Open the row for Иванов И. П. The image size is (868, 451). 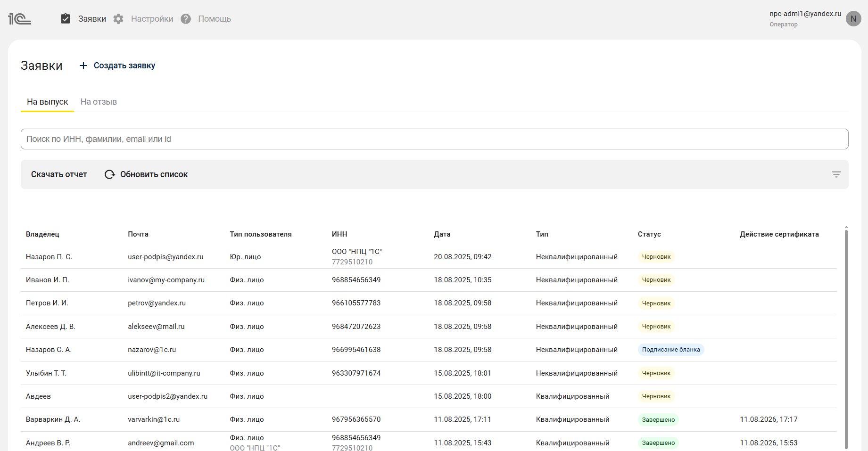coord(429,280)
